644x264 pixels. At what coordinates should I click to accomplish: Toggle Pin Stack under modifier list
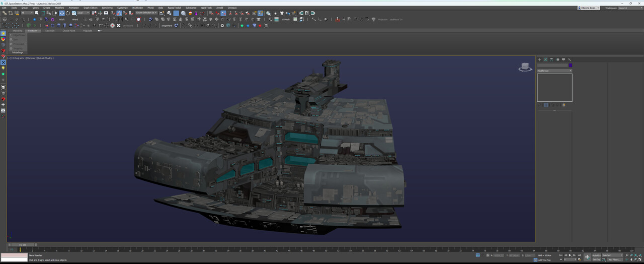pyautogui.click(x=540, y=105)
